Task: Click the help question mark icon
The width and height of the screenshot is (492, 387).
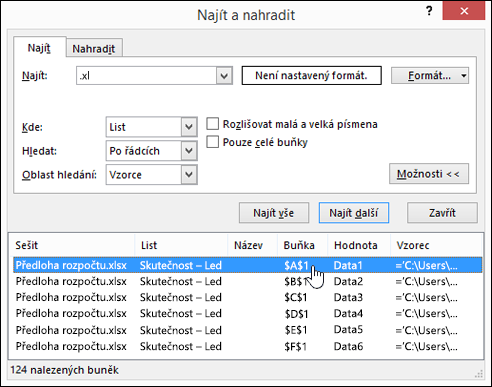Action: coord(429,11)
